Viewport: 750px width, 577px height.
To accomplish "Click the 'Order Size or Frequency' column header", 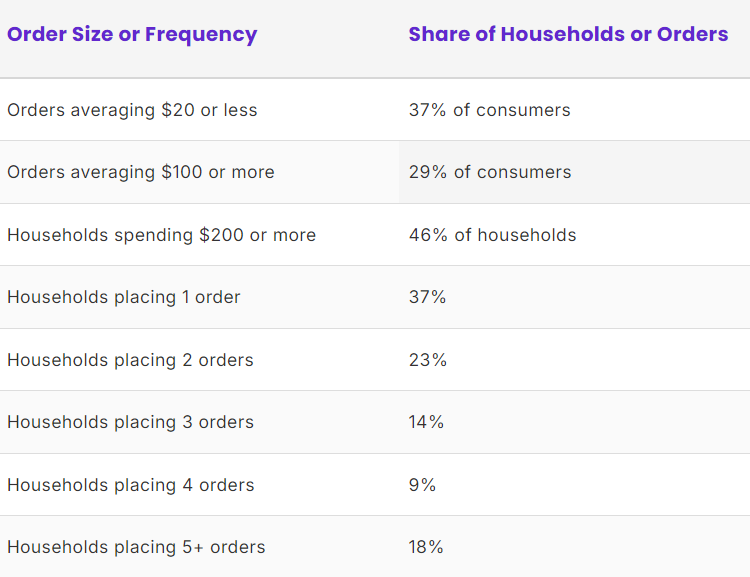I will click(x=132, y=35).
